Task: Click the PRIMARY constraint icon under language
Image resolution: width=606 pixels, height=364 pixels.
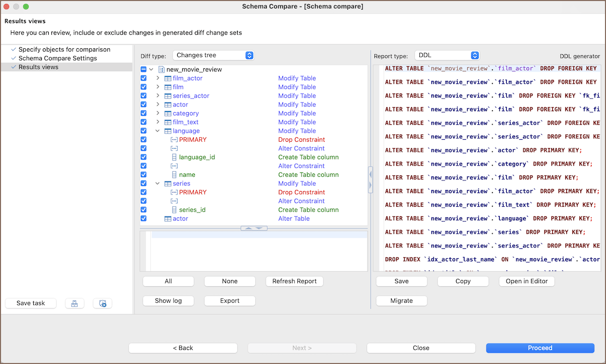Action: pos(174,140)
